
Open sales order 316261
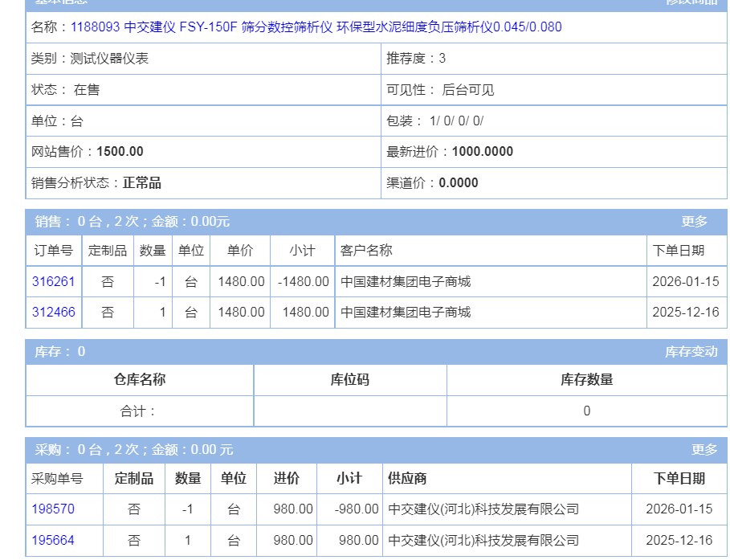click(53, 282)
